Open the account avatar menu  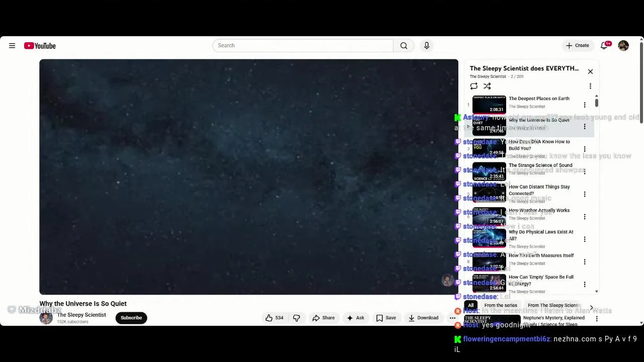pos(623,46)
